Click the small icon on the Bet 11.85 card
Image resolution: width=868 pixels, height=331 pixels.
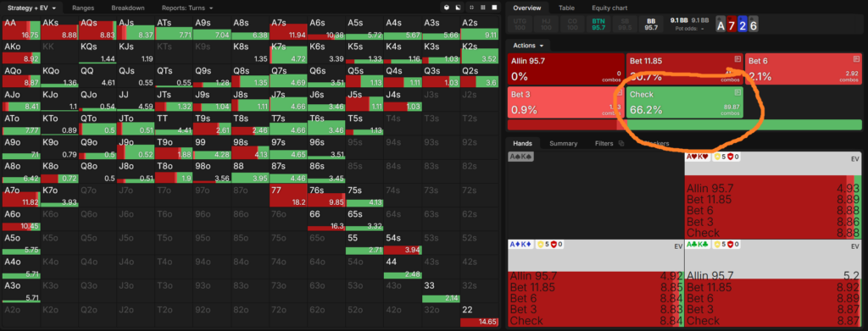pos(737,58)
